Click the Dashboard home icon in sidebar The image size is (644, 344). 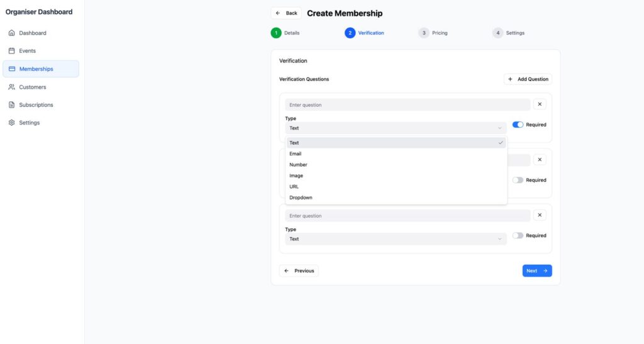point(11,33)
